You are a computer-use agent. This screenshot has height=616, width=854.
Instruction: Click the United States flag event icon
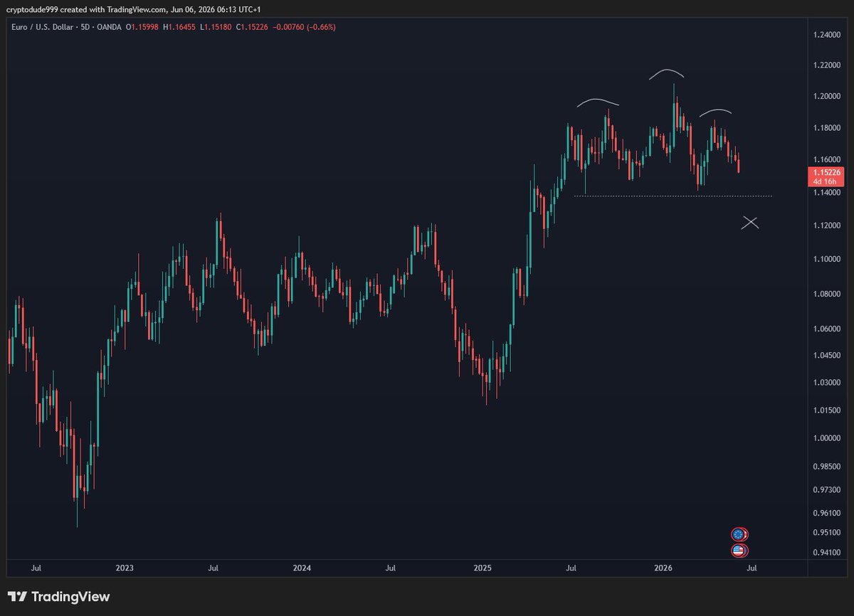click(739, 551)
